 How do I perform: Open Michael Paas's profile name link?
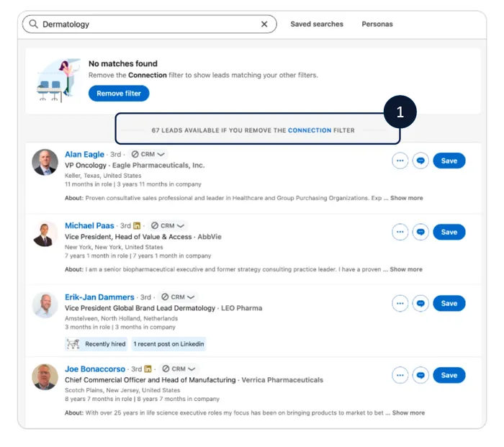(89, 225)
